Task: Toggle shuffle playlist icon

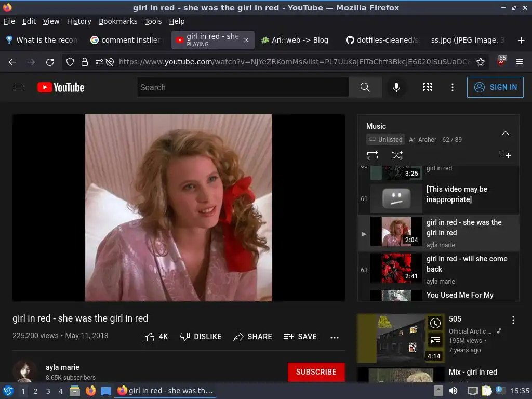Action: point(397,155)
